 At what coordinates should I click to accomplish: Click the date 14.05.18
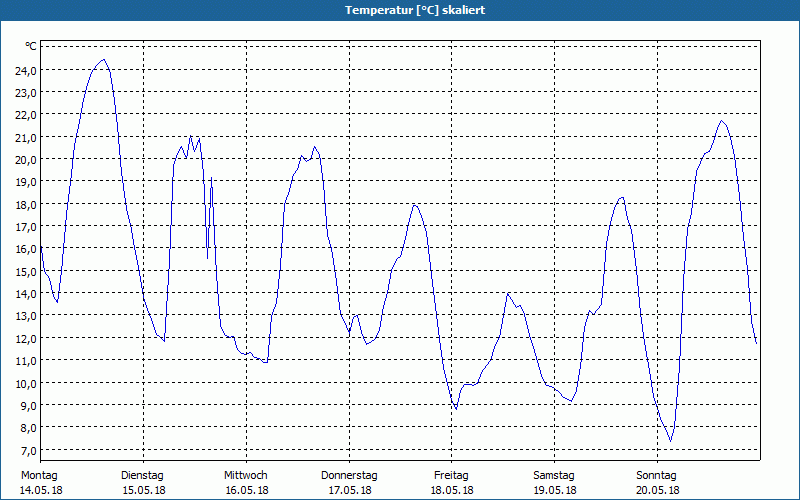[41, 491]
